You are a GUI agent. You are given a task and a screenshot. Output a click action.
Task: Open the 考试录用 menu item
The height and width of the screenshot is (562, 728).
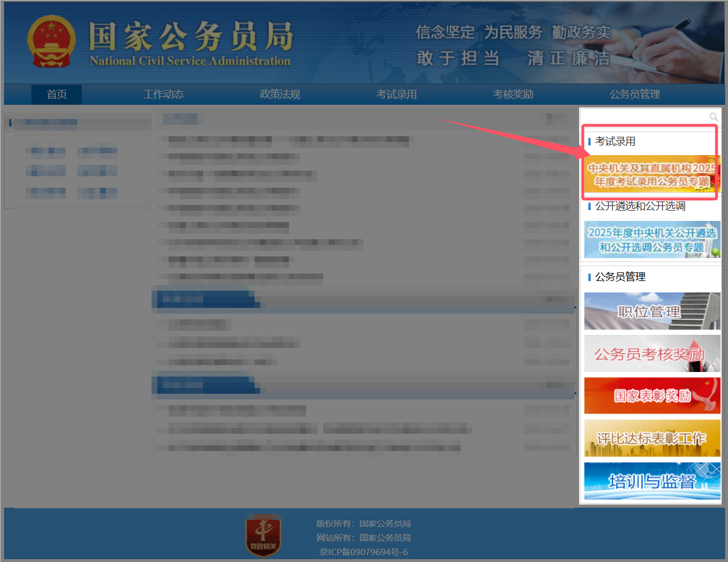tap(397, 94)
